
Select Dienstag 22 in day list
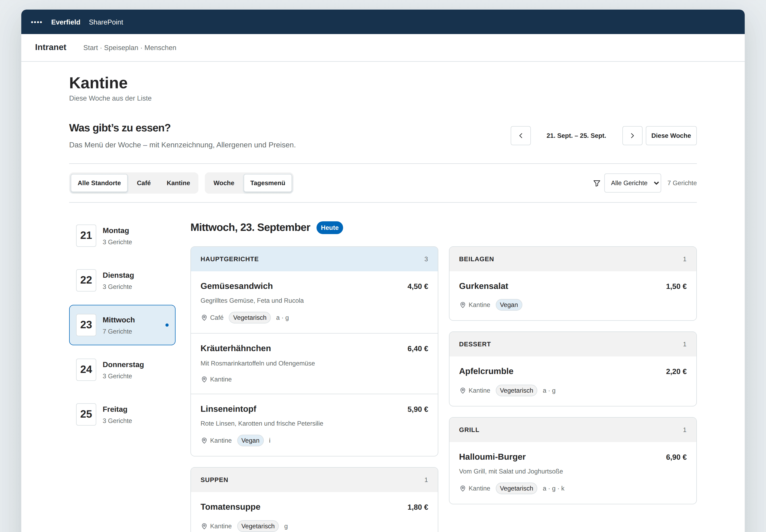[x=122, y=280]
